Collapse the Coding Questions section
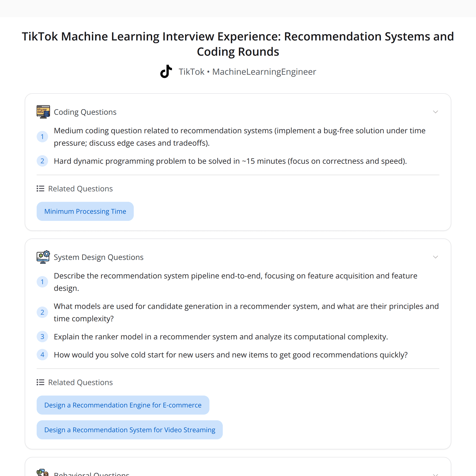Image resolution: width=476 pixels, height=476 pixels. pos(436,112)
